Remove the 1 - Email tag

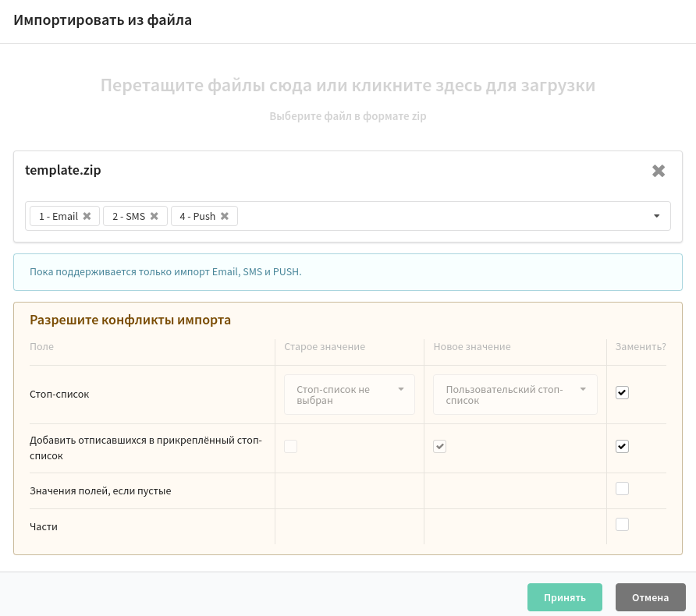coord(87,216)
